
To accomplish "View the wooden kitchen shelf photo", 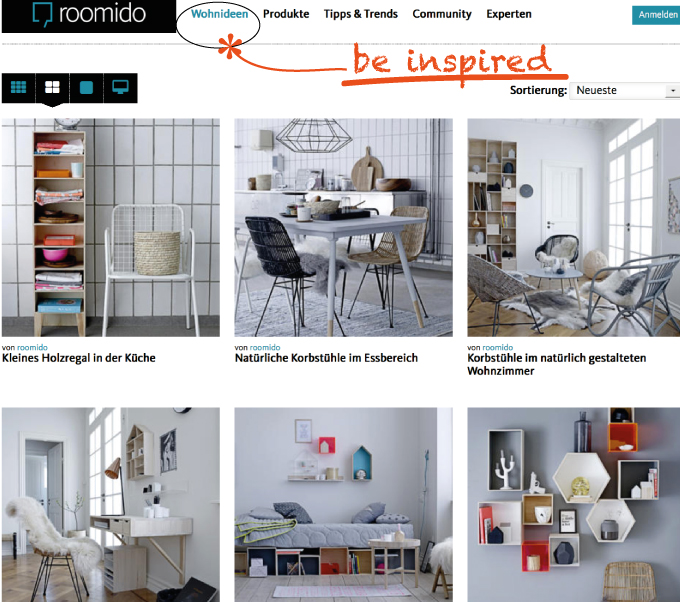I will 111,227.
